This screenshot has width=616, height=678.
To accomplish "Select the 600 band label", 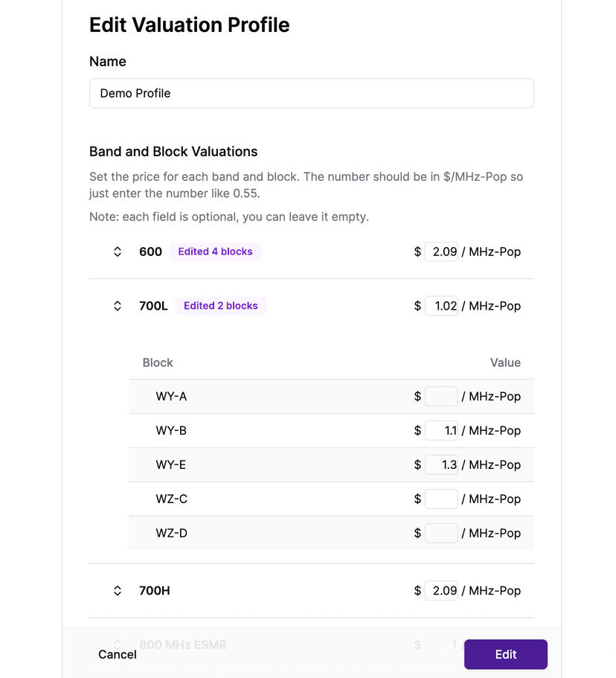I will [150, 252].
